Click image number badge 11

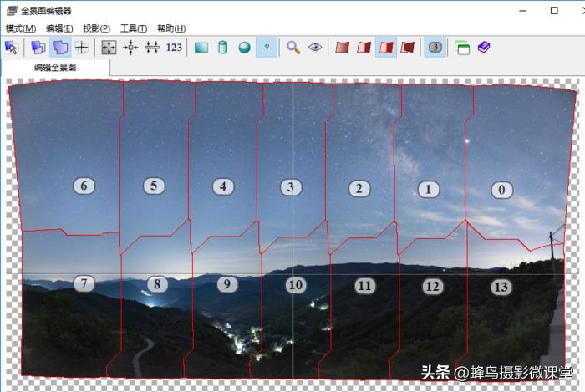point(365,286)
